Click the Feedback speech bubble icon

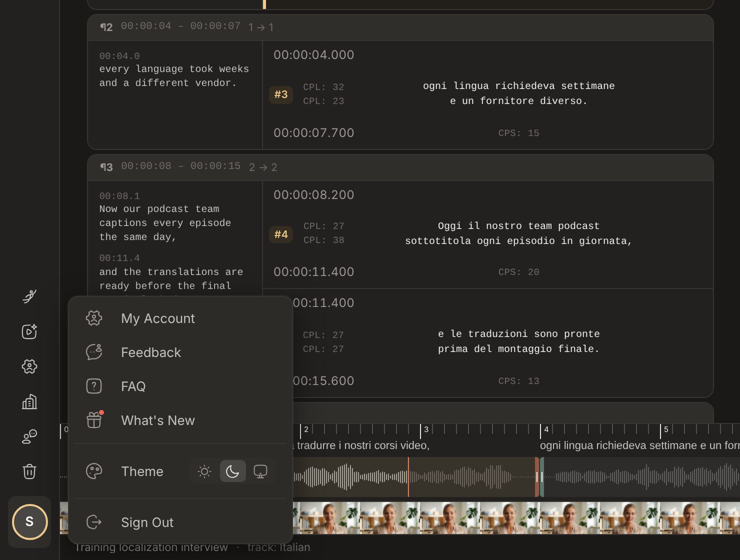[94, 352]
